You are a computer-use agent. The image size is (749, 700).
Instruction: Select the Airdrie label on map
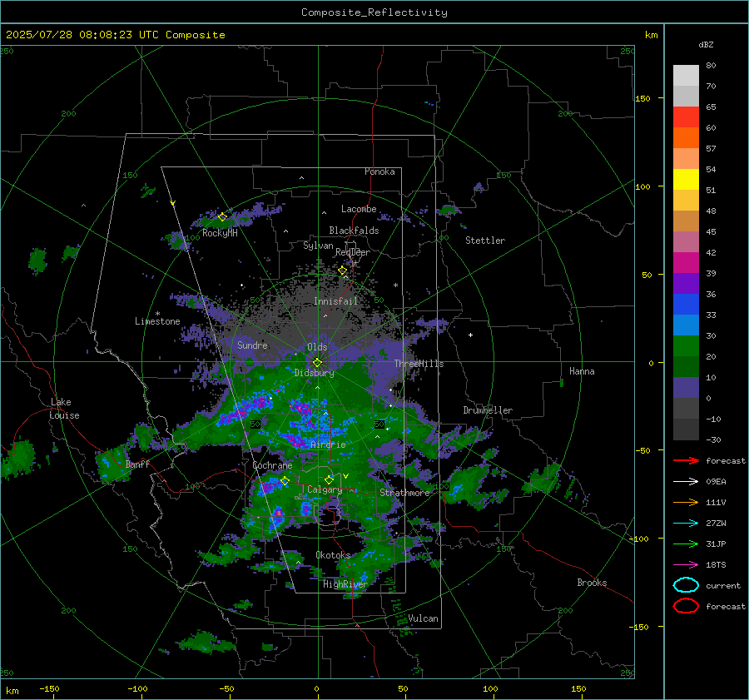pos(328,444)
